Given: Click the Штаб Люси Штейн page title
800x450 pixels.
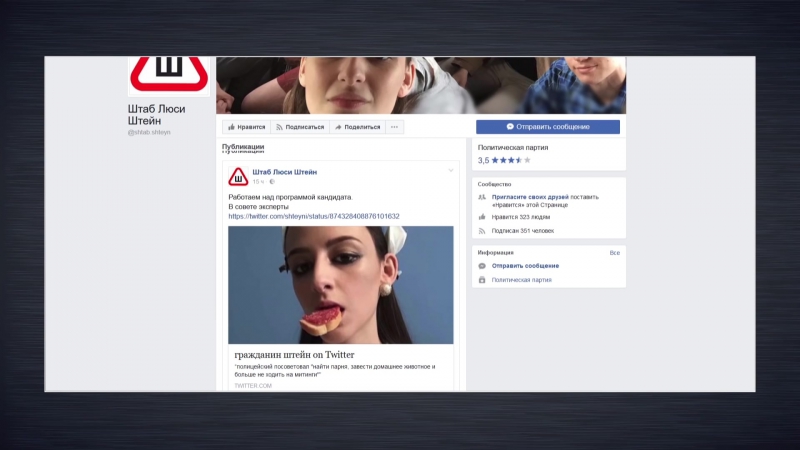Looking at the screenshot, I should (157, 115).
